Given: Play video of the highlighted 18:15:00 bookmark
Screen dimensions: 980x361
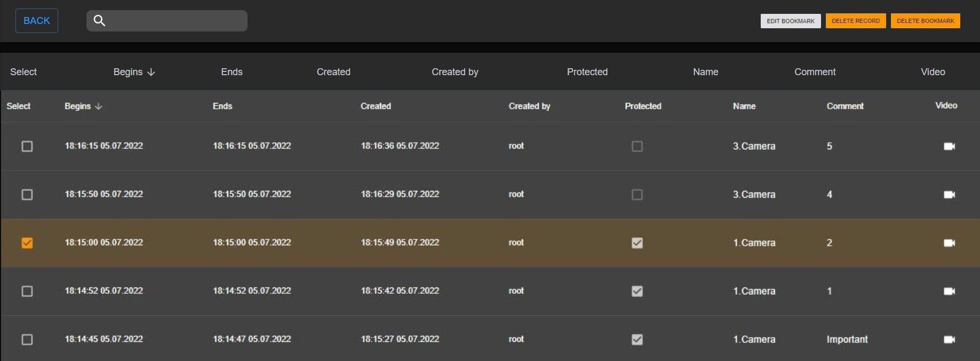Looking at the screenshot, I should (949, 243).
